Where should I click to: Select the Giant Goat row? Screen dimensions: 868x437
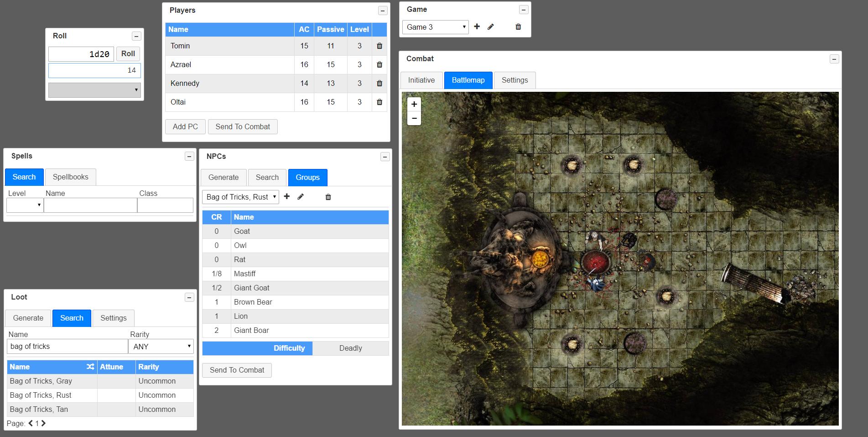(296, 288)
